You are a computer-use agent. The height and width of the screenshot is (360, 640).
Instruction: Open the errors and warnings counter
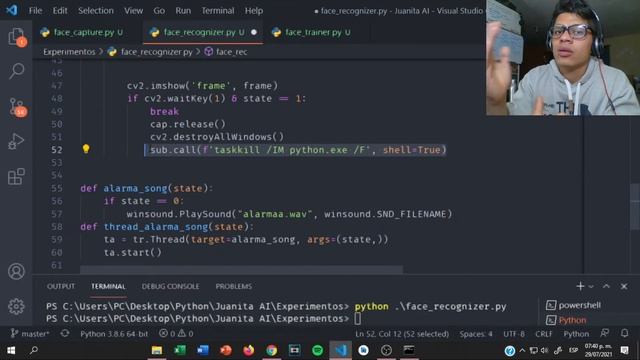[x=176, y=334]
